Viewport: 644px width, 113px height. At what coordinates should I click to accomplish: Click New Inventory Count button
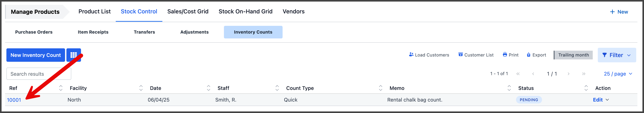(36, 55)
